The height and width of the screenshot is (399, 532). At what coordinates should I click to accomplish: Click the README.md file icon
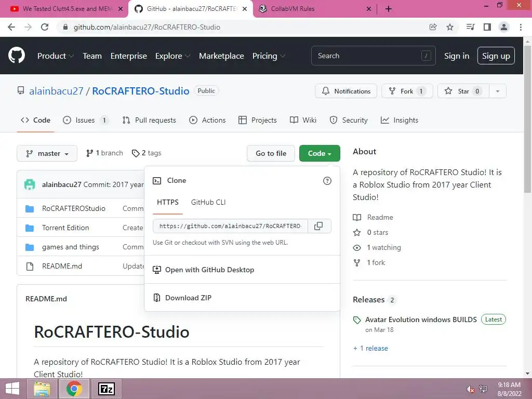30,267
